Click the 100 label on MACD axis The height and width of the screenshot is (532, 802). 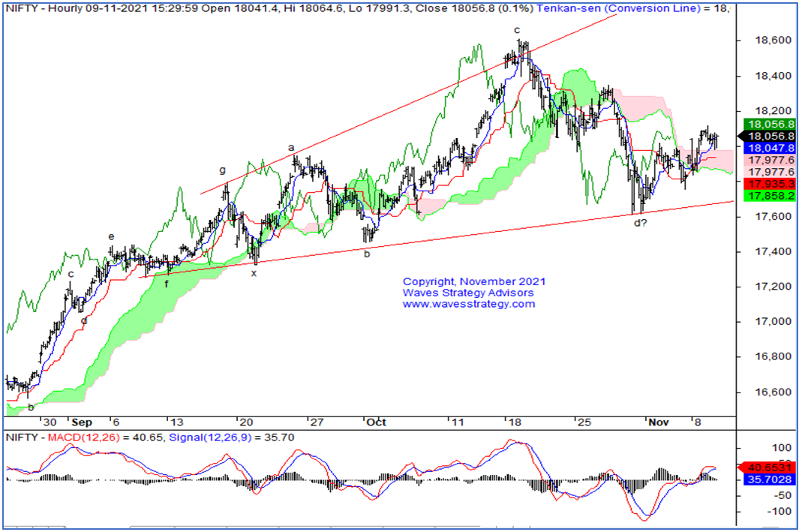click(782, 448)
